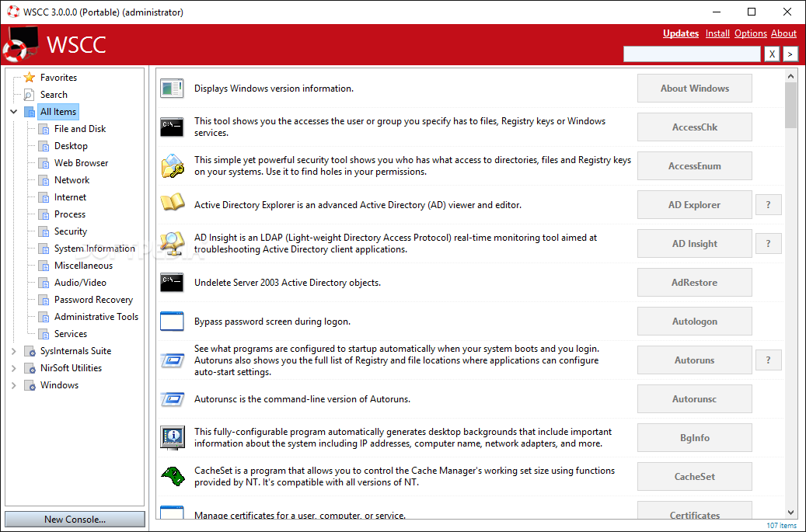Launch the AccessChk button
Screen dimensions: 806x532
pyautogui.click(x=694, y=127)
